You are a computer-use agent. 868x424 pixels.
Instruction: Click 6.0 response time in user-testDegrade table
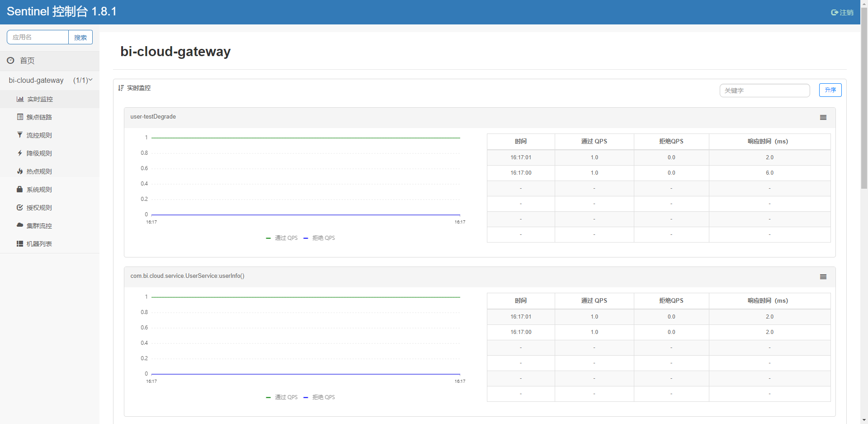(769, 173)
